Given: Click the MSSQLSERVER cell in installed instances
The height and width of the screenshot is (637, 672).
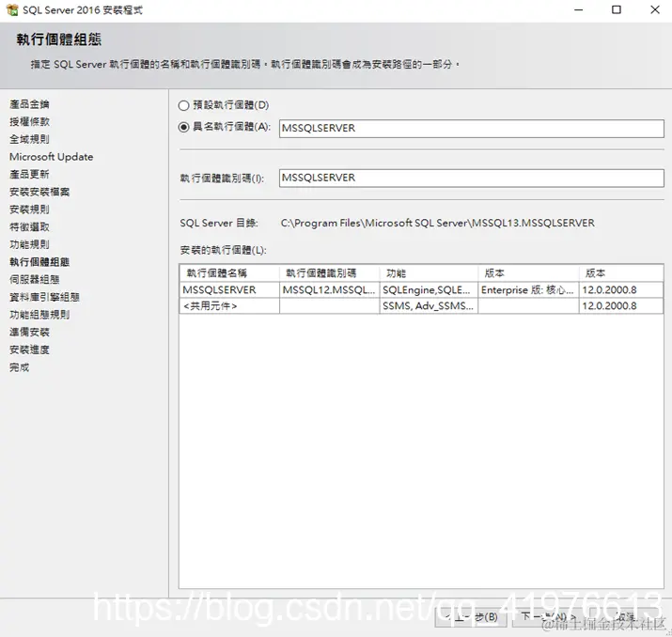Looking at the screenshot, I should pos(229,290).
